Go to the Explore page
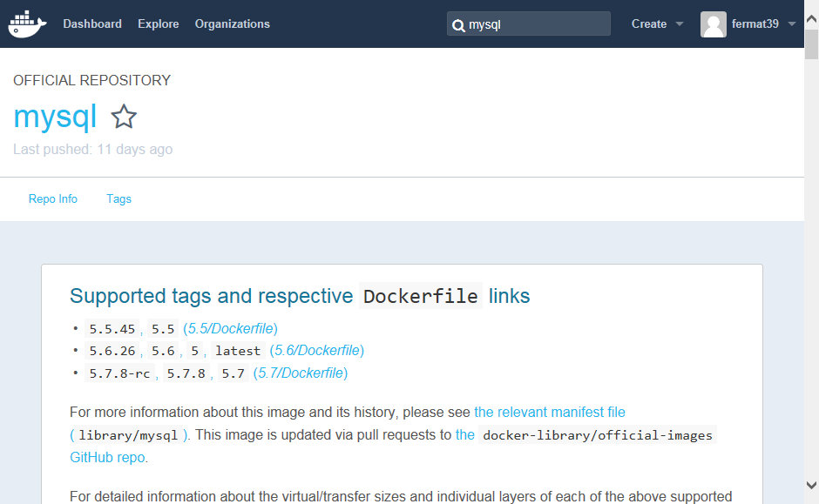 159,24
